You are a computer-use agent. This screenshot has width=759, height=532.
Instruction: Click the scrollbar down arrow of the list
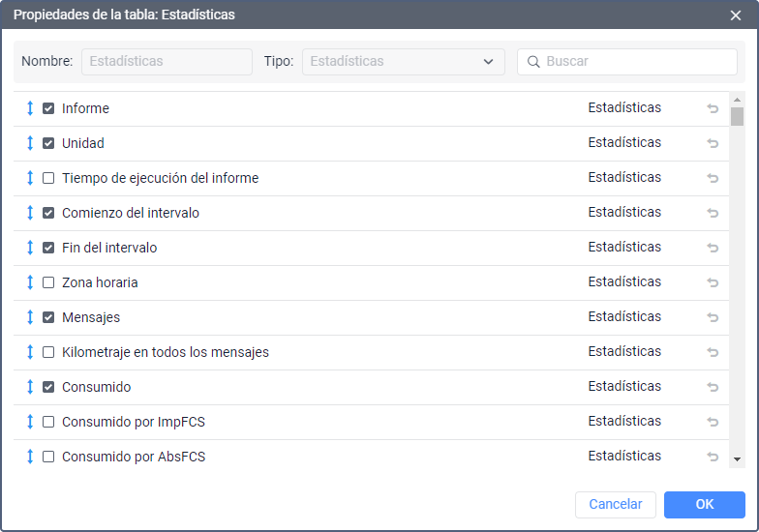tap(738, 459)
